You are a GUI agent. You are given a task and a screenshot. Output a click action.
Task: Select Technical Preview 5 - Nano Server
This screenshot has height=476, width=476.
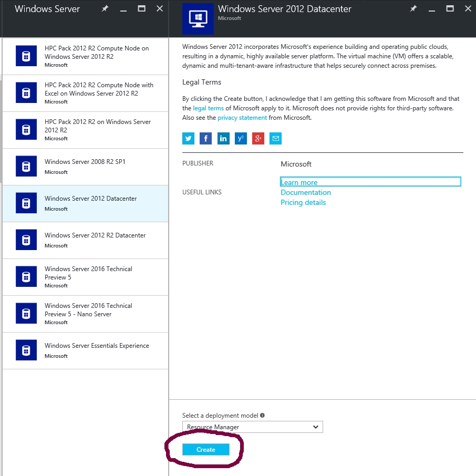point(85,314)
